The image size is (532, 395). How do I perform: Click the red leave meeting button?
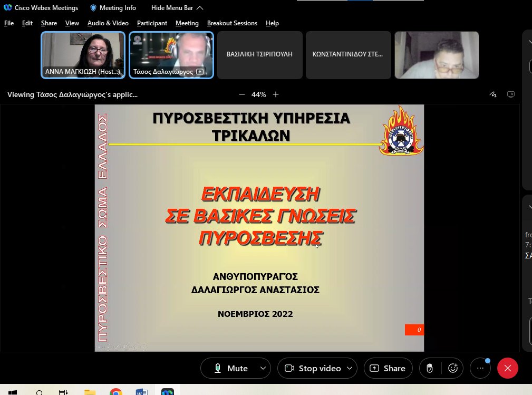(x=508, y=369)
